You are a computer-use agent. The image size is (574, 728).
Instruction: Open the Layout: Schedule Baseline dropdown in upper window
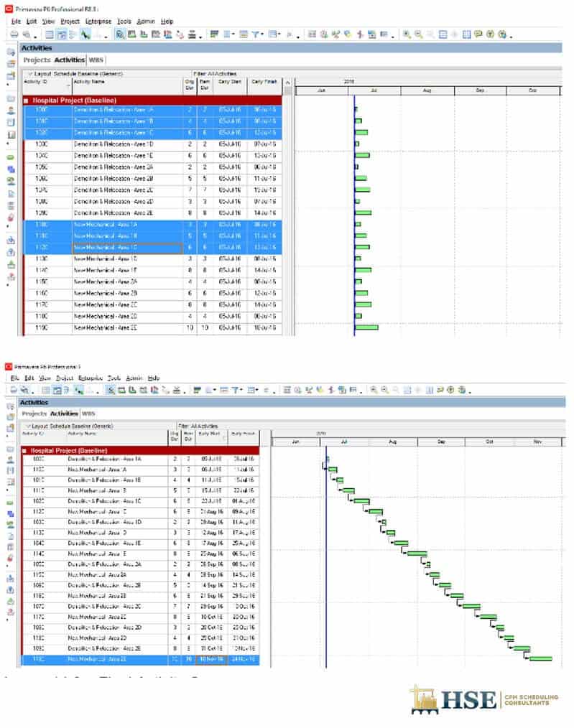[30, 73]
